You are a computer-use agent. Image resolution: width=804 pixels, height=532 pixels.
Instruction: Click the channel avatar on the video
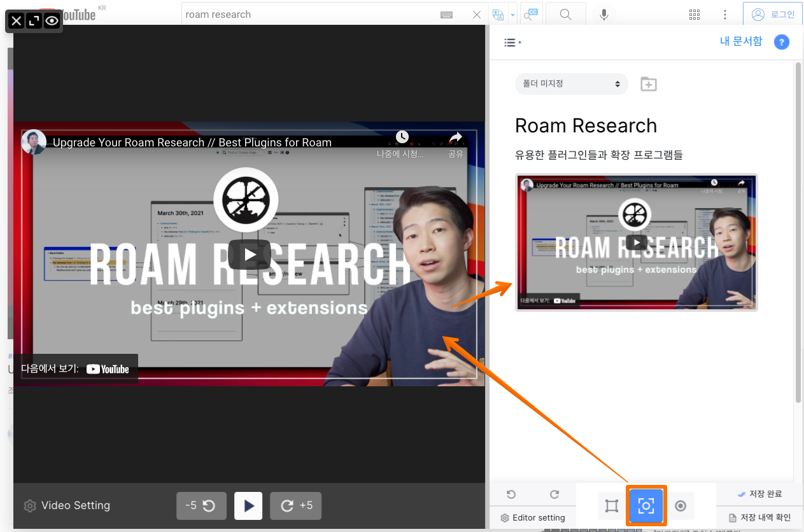click(x=34, y=142)
